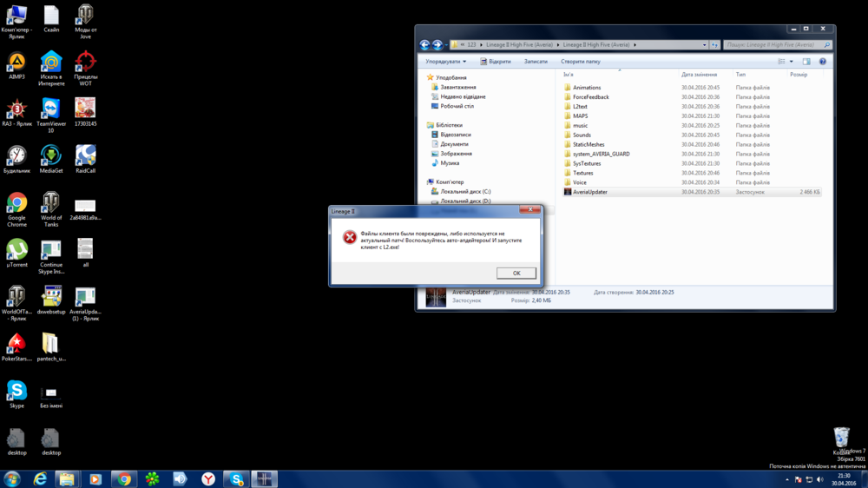
Task: Click the Explorer back navigation button
Action: tap(424, 44)
